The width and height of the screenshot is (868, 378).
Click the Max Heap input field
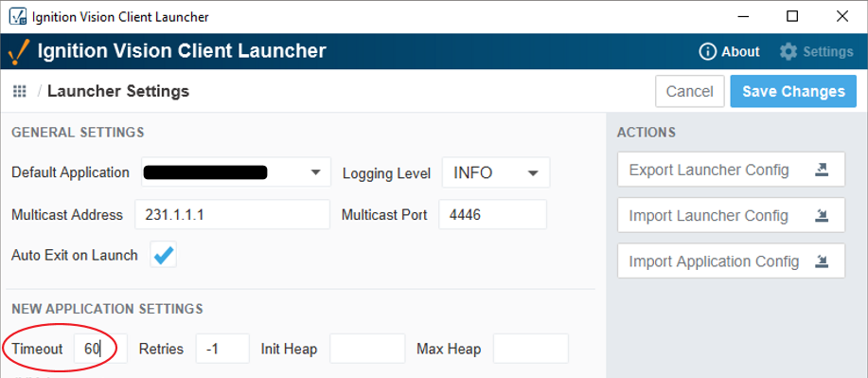[531, 349]
